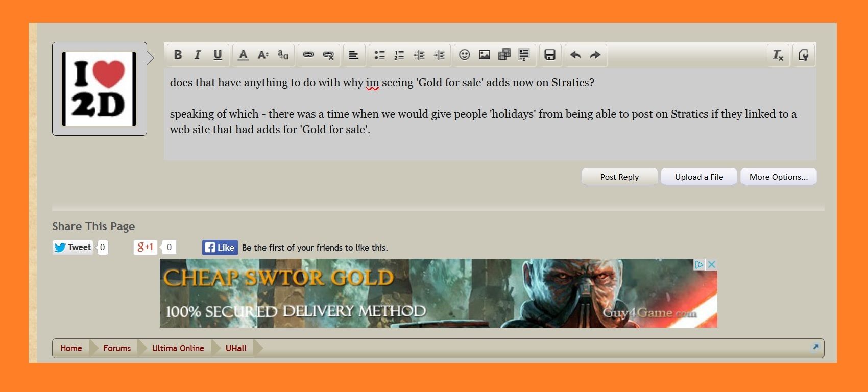Toggle Bold formatting in the editor

point(178,55)
